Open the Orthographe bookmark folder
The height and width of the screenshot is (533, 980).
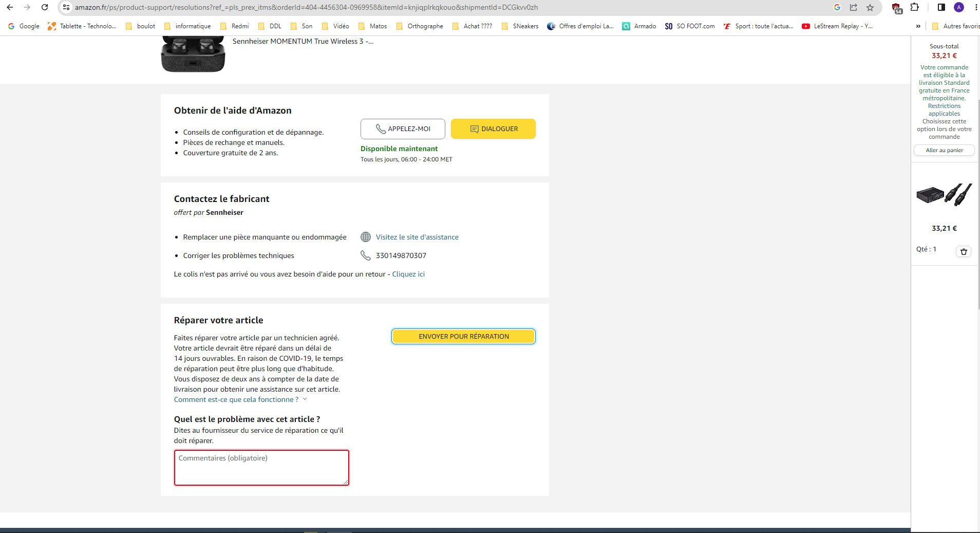pos(420,26)
